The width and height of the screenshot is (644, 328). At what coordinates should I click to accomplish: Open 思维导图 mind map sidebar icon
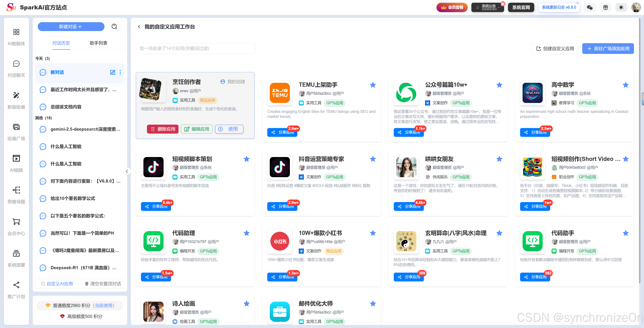[16, 190]
